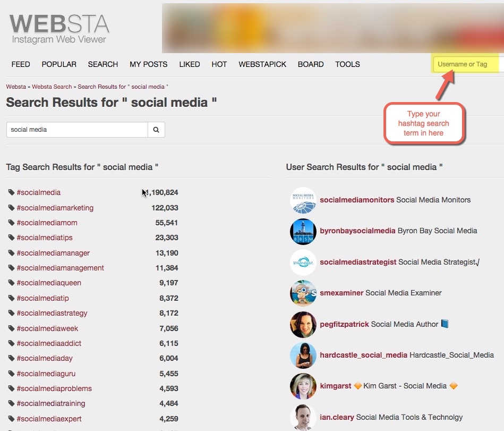Open the socialmediastrategist username link
The width and height of the screenshot is (504, 431).
(x=358, y=262)
